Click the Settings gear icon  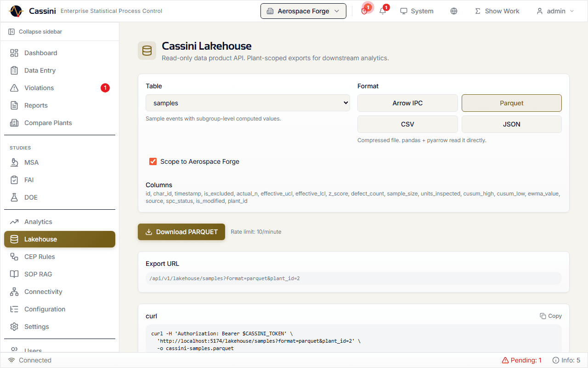[x=14, y=327]
